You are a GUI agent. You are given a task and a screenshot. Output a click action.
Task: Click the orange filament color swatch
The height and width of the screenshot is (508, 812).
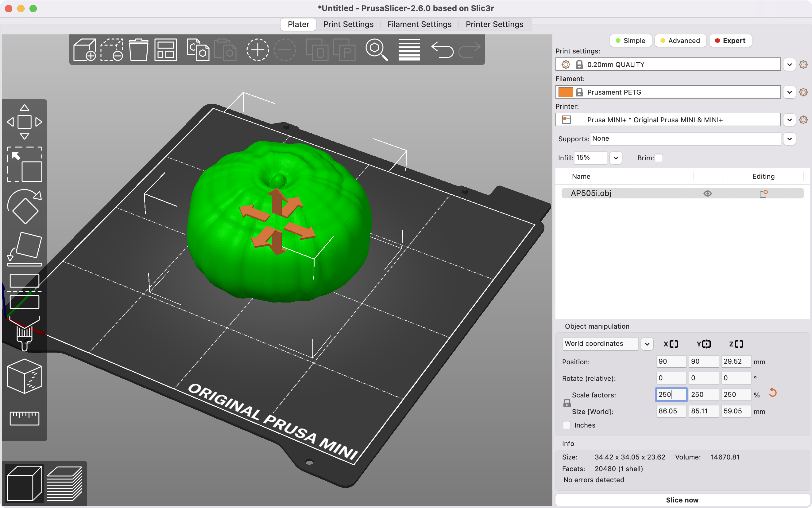coord(566,92)
